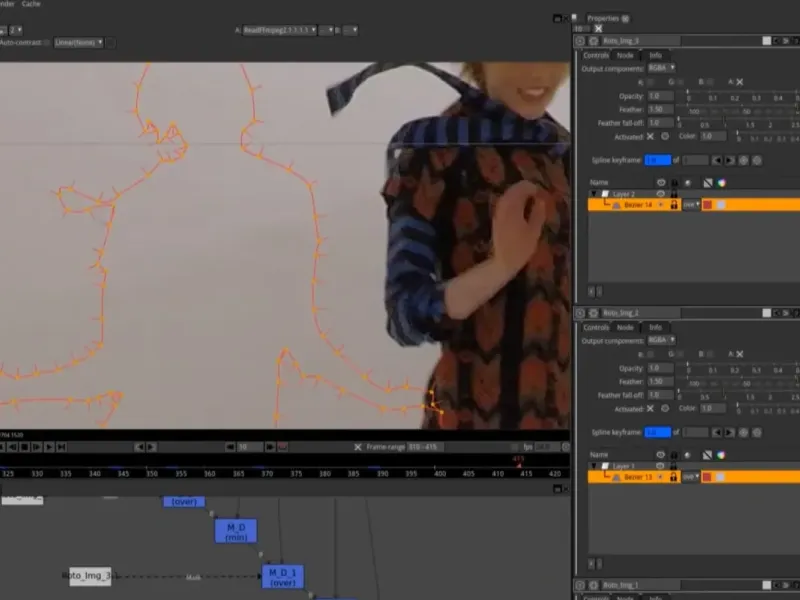Collapse the Layer 2 tree row
Screen dimensions: 800x600
pyautogui.click(x=594, y=194)
